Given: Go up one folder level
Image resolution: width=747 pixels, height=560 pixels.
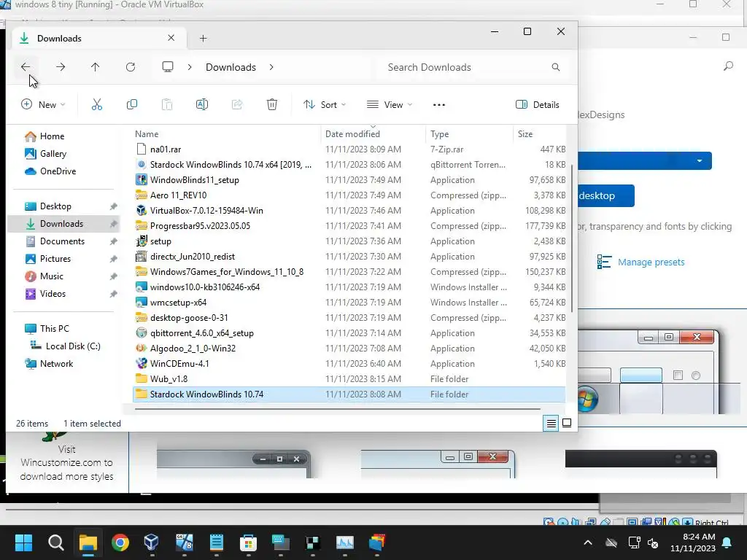Looking at the screenshot, I should (96, 67).
